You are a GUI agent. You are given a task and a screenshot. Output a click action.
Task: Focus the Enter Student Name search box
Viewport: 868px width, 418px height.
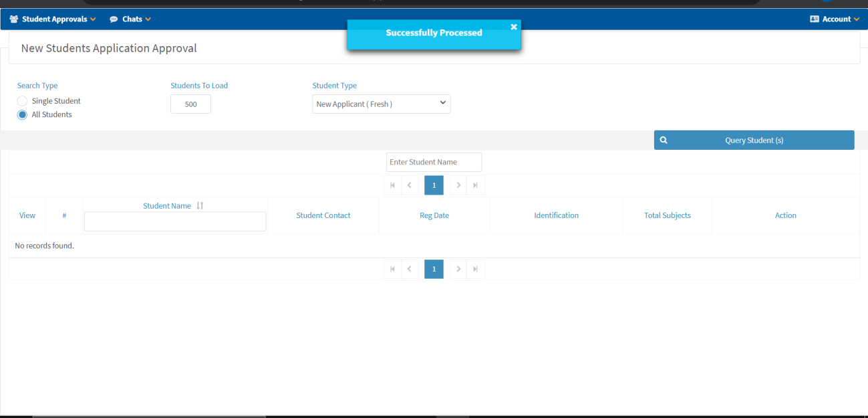click(x=434, y=162)
